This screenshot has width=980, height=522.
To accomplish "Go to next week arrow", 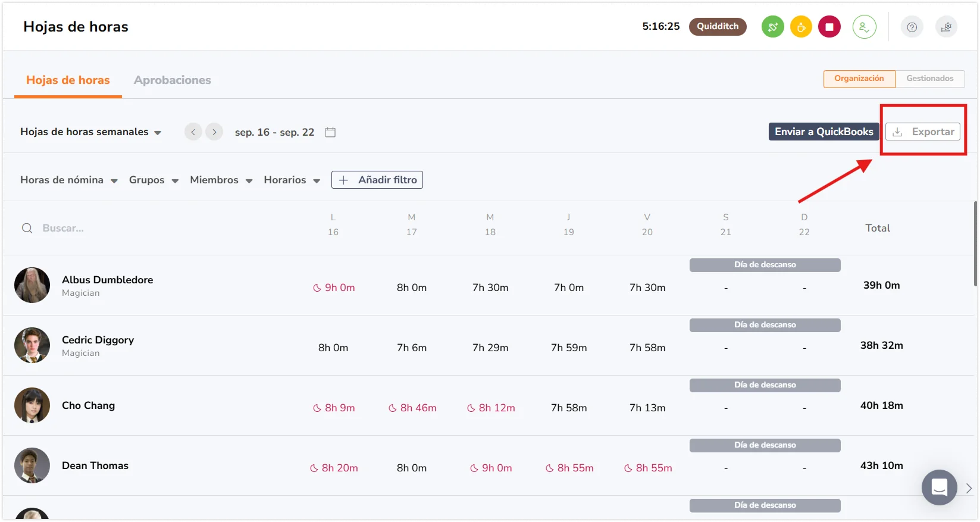I will [214, 132].
